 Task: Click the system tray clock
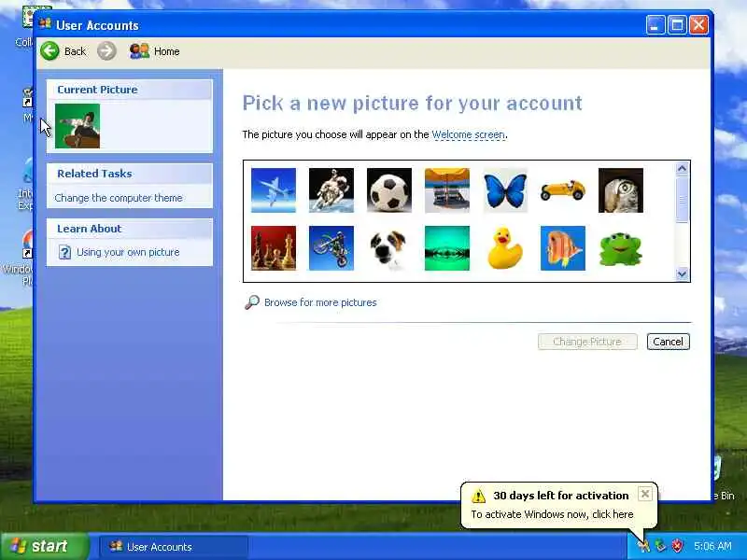712,546
